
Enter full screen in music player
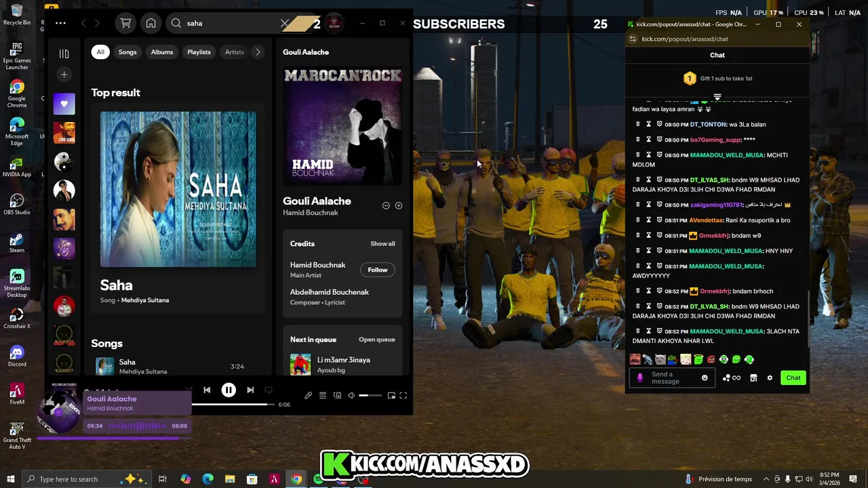[403, 395]
